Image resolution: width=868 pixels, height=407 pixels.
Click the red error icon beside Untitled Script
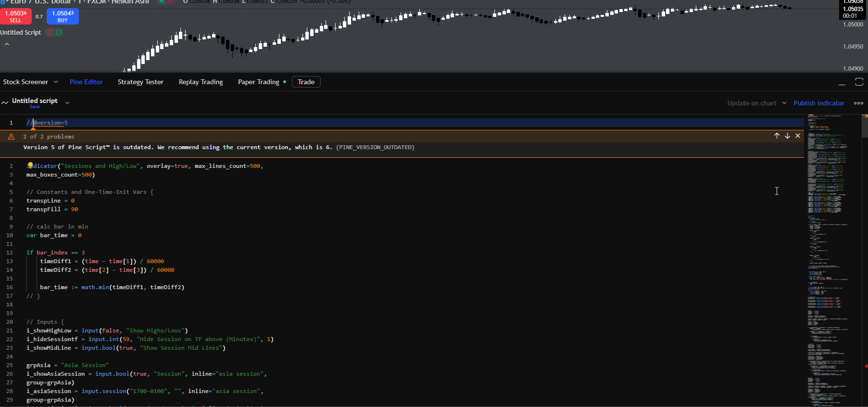50,32
